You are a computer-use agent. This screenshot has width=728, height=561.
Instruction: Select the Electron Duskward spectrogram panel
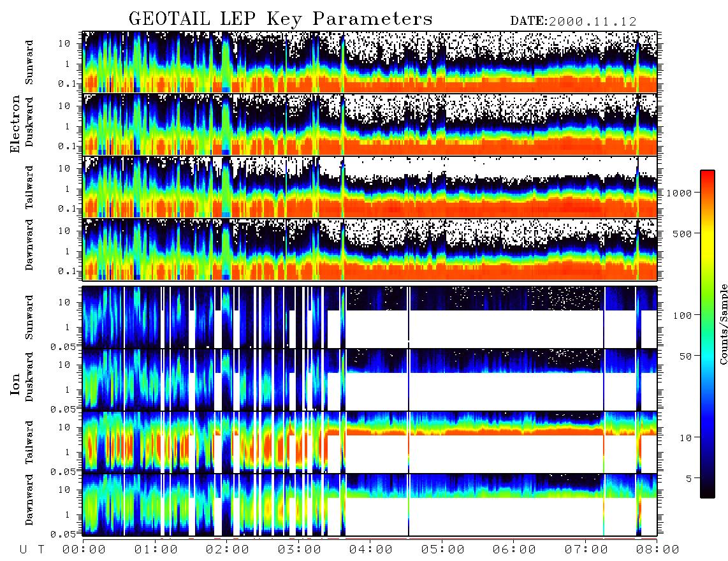pos(370,124)
